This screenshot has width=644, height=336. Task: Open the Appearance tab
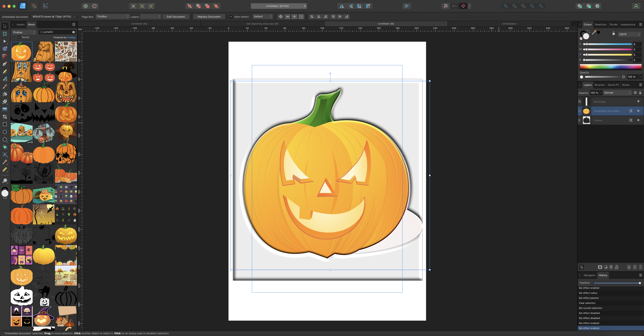[628, 25]
